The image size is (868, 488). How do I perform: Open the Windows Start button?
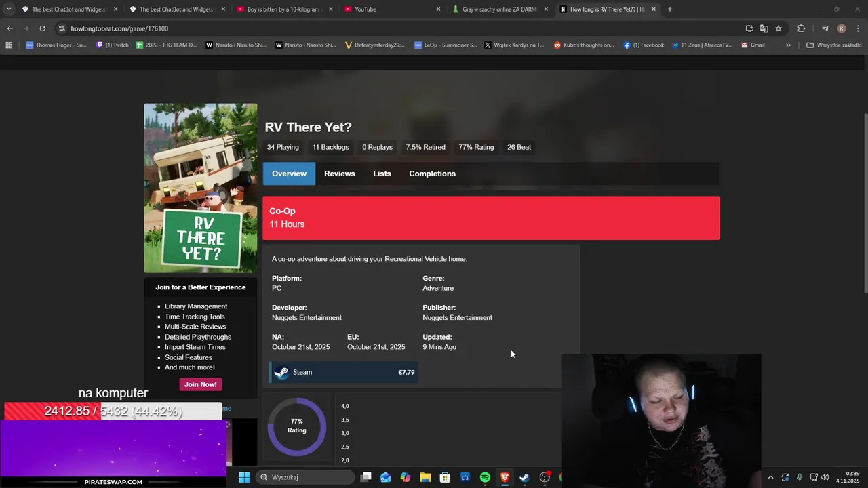244,477
